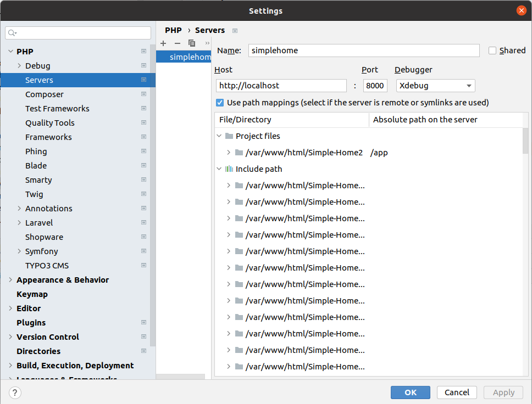Open more toolbar actions with the chevron icon
The height and width of the screenshot is (404, 532).
pyautogui.click(x=207, y=43)
